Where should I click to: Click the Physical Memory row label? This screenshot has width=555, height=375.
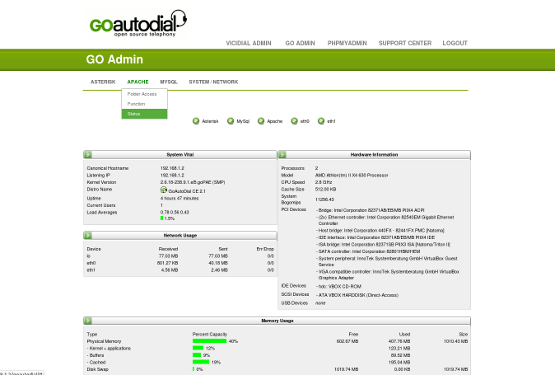[104, 341]
